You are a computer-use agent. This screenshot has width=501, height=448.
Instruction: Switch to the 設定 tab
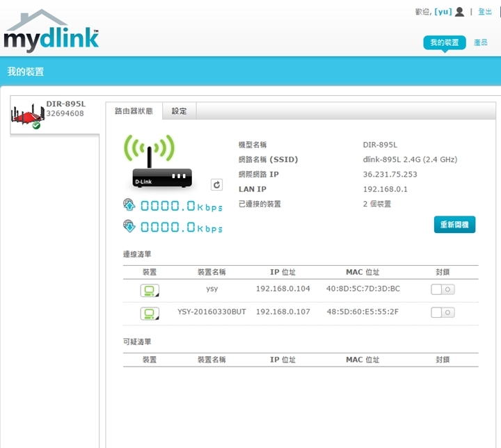(180, 111)
